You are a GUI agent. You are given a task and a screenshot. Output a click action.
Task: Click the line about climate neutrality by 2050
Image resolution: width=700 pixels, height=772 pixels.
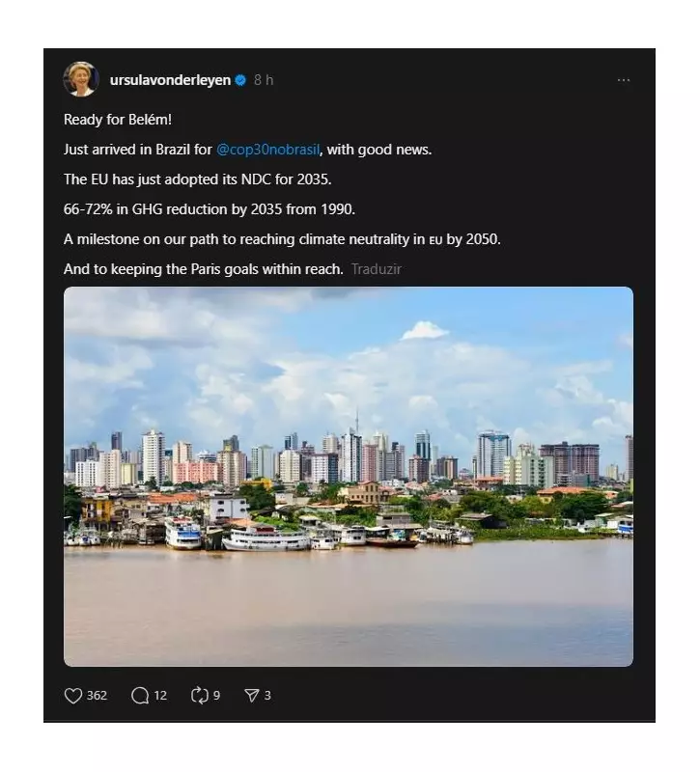[x=282, y=239]
